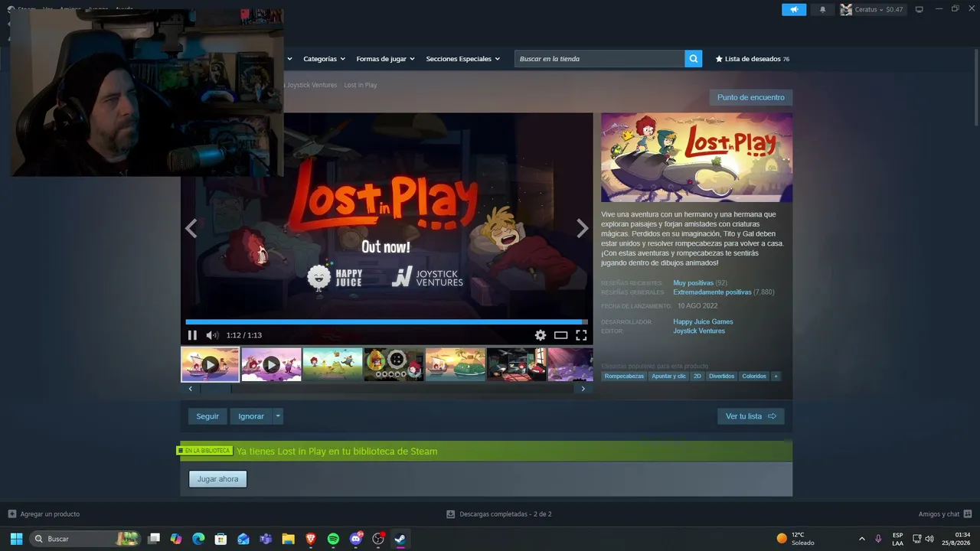Pause the Lost in Play trailer
The width and height of the screenshot is (980, 551).
click(x=192, y=335)
